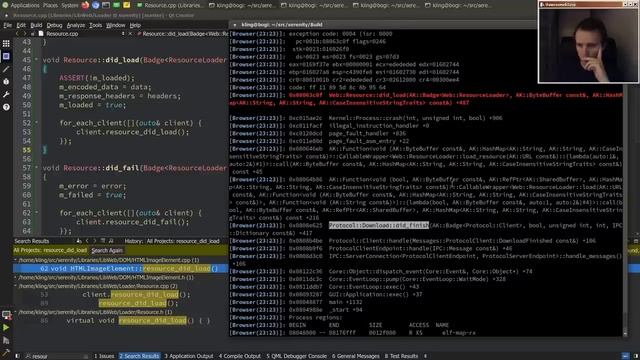Go back in editor navigation history

[x=17, y=34]
